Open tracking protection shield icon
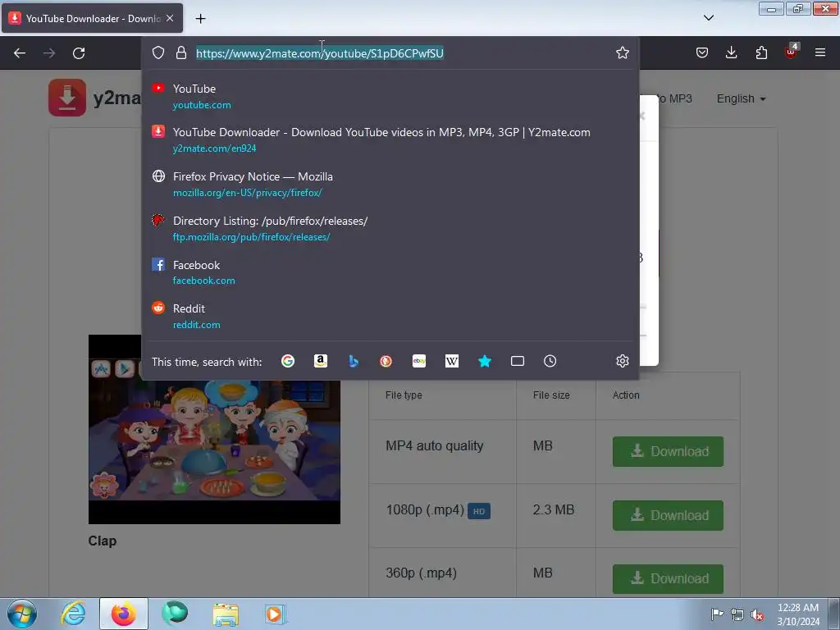The height and width of the screenshot is (630, 840). point(158,52)
